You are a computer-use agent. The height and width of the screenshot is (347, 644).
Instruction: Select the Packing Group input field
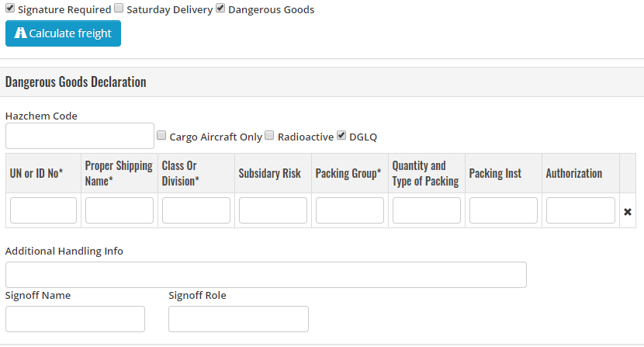tap(350, 210)
